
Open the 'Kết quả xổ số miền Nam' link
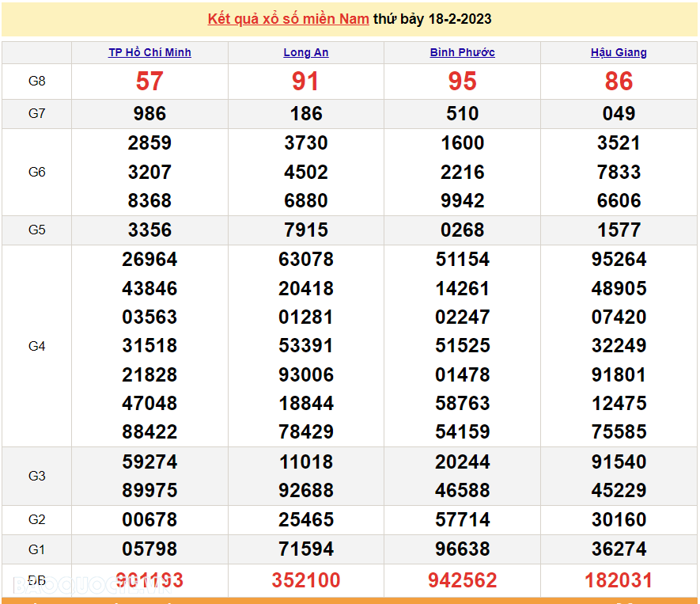tap(288, 19)
